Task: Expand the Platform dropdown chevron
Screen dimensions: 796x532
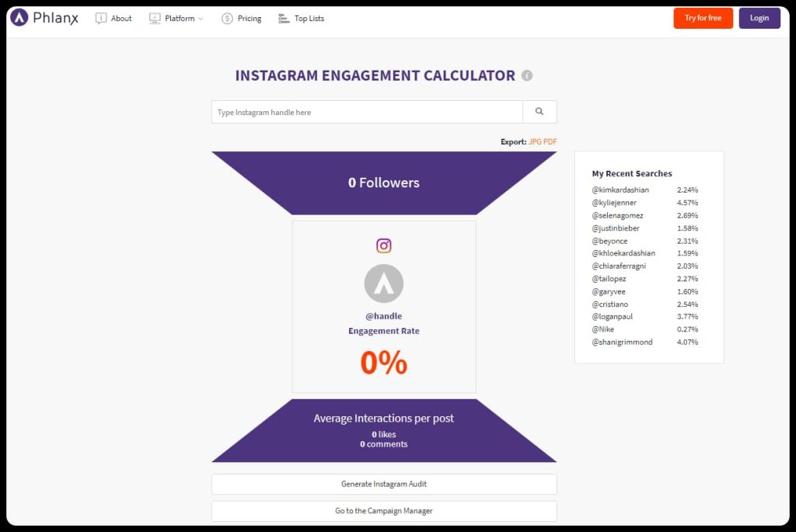Action: tap(201, 19)
